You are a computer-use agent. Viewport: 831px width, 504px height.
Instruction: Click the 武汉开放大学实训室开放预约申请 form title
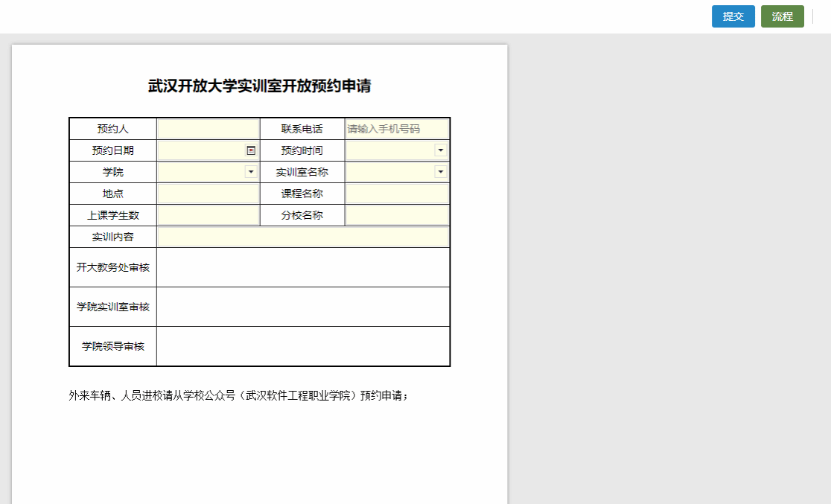259,86
